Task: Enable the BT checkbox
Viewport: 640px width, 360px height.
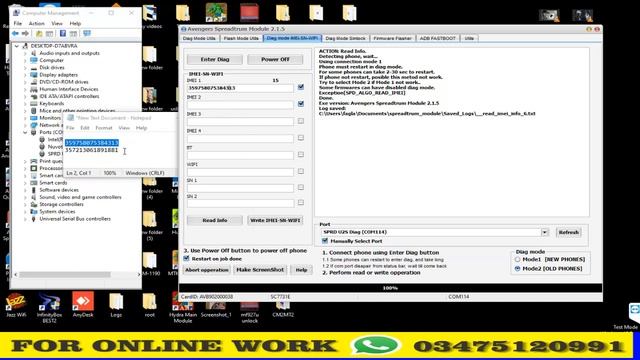Action: point(301,154)
